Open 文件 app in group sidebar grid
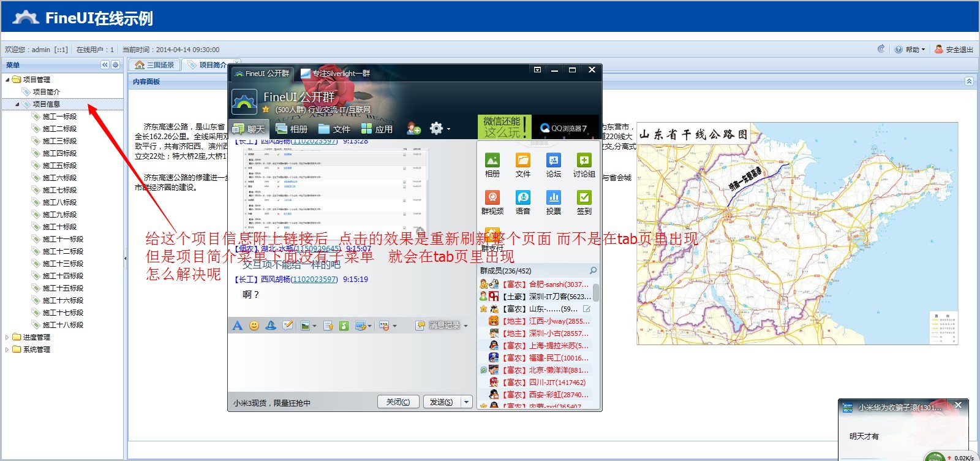 [x=523, y=166]
